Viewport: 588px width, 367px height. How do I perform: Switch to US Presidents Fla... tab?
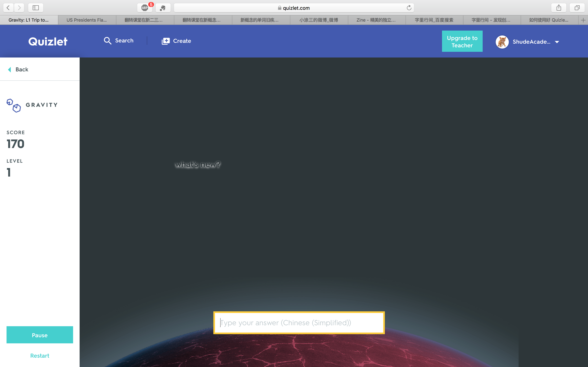point(87,20)
